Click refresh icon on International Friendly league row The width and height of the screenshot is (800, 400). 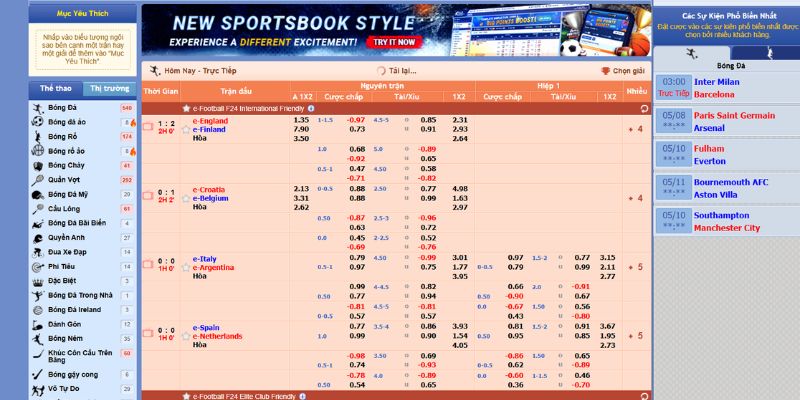click(644, 109)
